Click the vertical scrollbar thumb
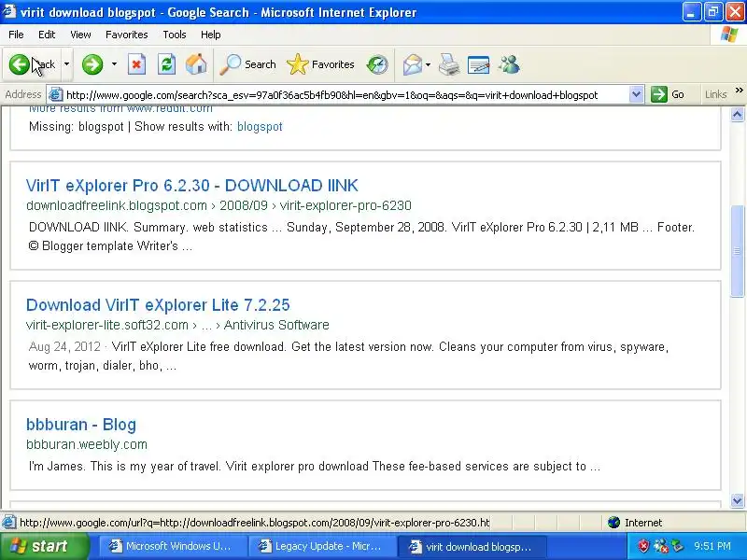This screenshot has height=560, width=747. (737, 251)
